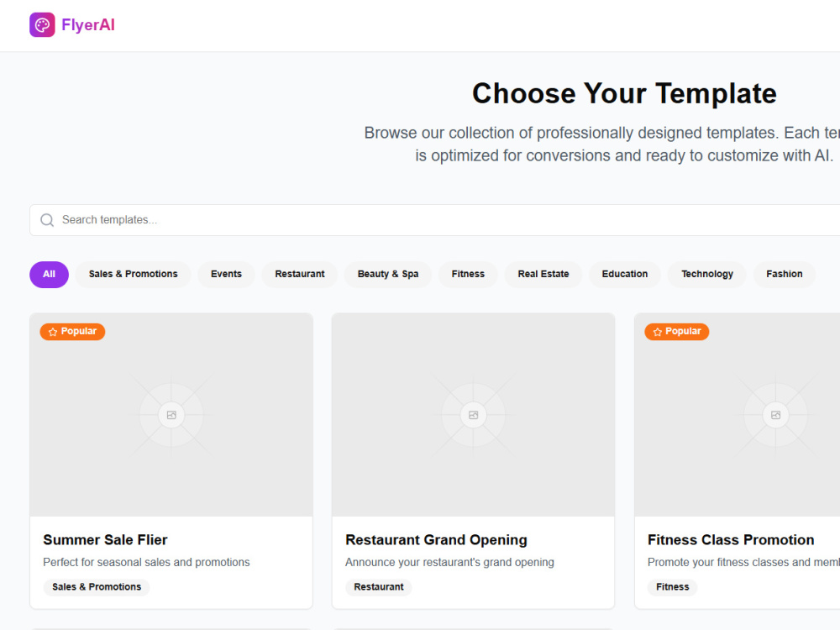
Task: Click Restaurant tag on Grand Opening card
Action: point(379,587)
